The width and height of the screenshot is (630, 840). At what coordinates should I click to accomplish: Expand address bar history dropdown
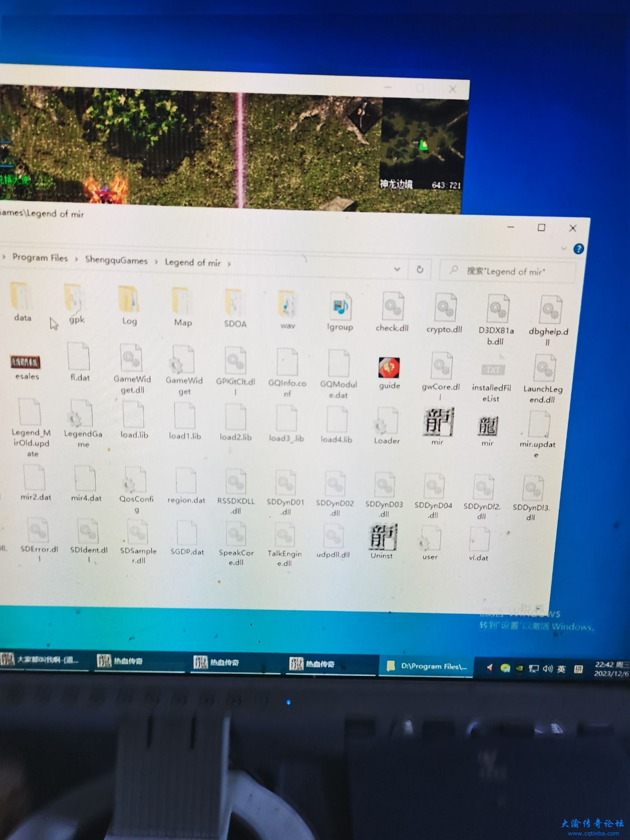[x=397, y=269]
